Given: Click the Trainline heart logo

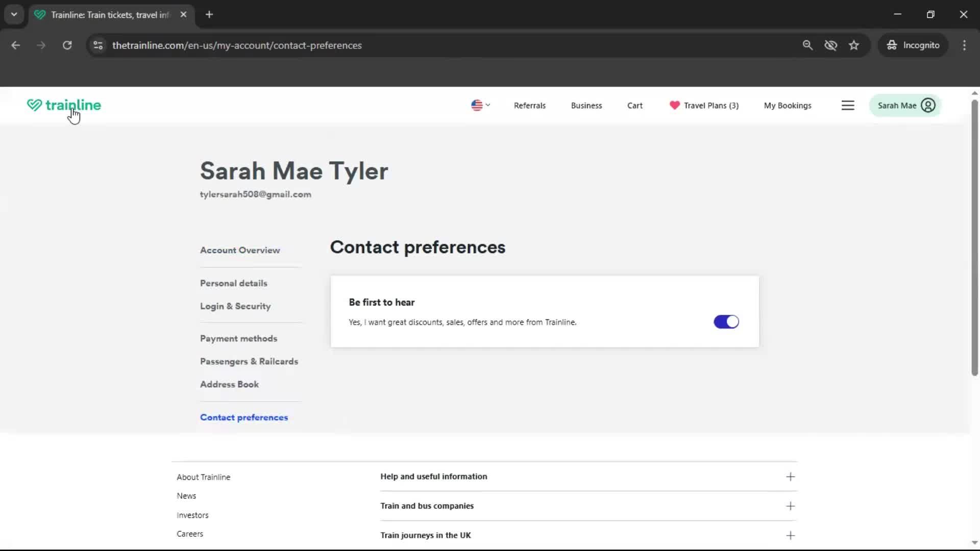Looking at the screenshot, I should pyautogui.click(x=34, y=105).
